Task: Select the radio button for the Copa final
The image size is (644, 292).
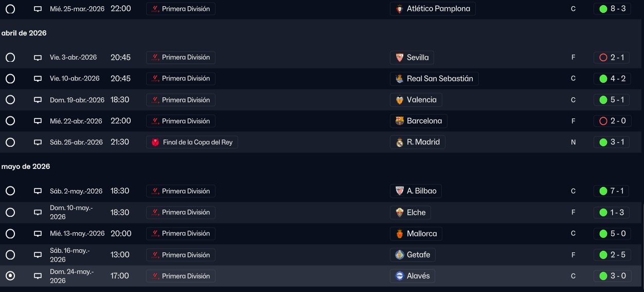Action: point(10,142)
